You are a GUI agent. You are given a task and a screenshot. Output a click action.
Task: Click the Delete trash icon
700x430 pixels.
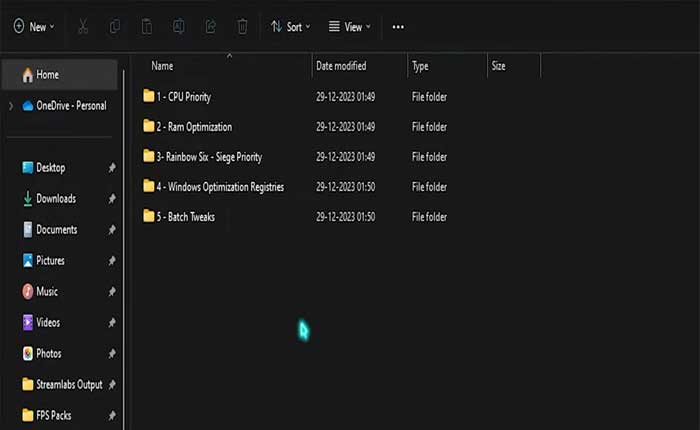pyautogui.click(x=242, y=27)
